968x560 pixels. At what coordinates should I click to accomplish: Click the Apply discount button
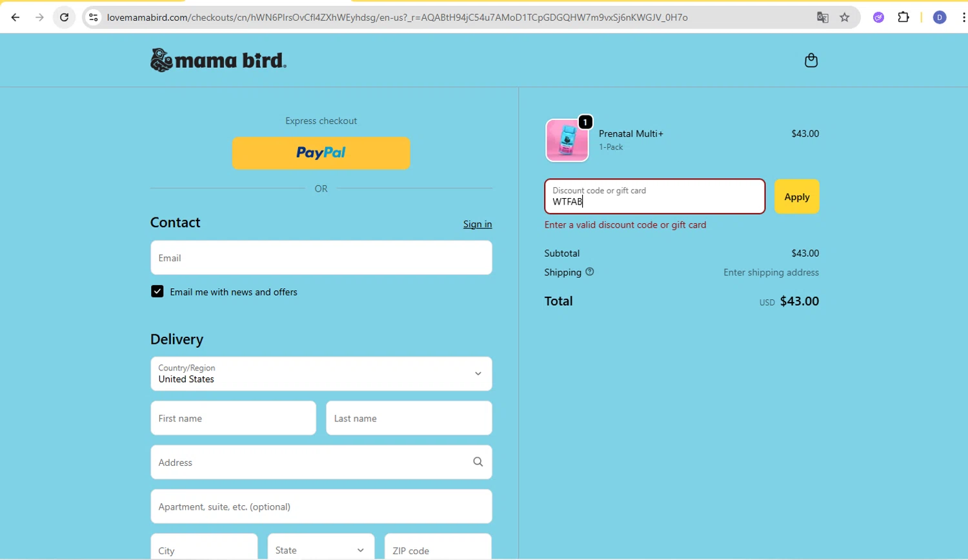point(797,197)
